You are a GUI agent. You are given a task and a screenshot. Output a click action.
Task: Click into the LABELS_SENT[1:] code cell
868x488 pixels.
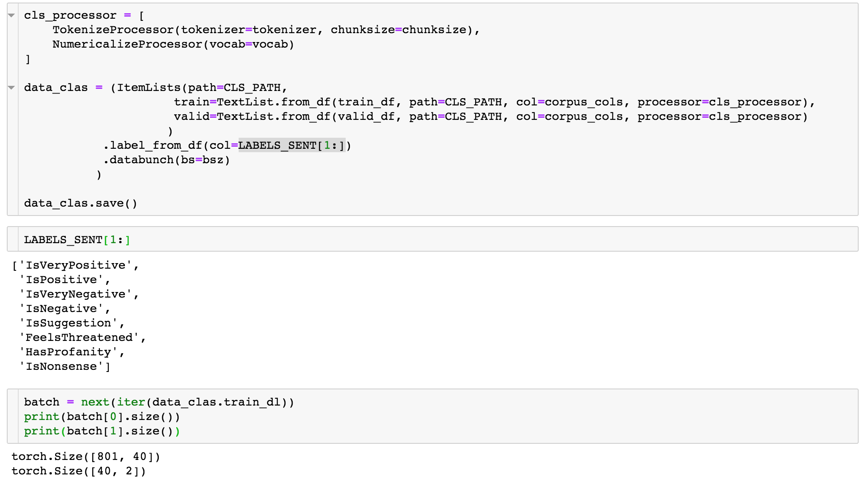coord(76,240)
